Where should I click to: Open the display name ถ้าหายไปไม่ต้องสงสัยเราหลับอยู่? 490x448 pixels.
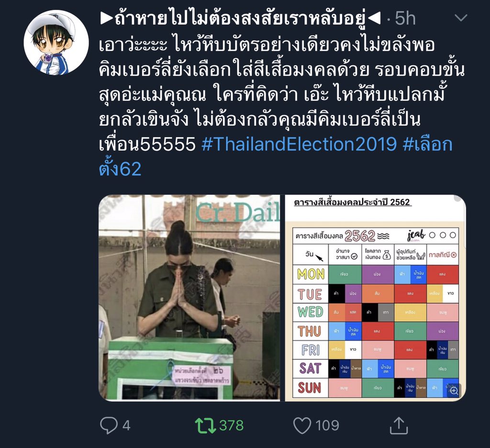(240, 18)
